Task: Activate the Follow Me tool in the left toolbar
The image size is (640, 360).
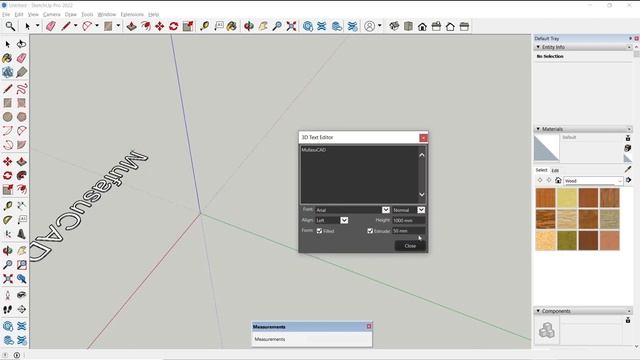Action: pos(22,176)
